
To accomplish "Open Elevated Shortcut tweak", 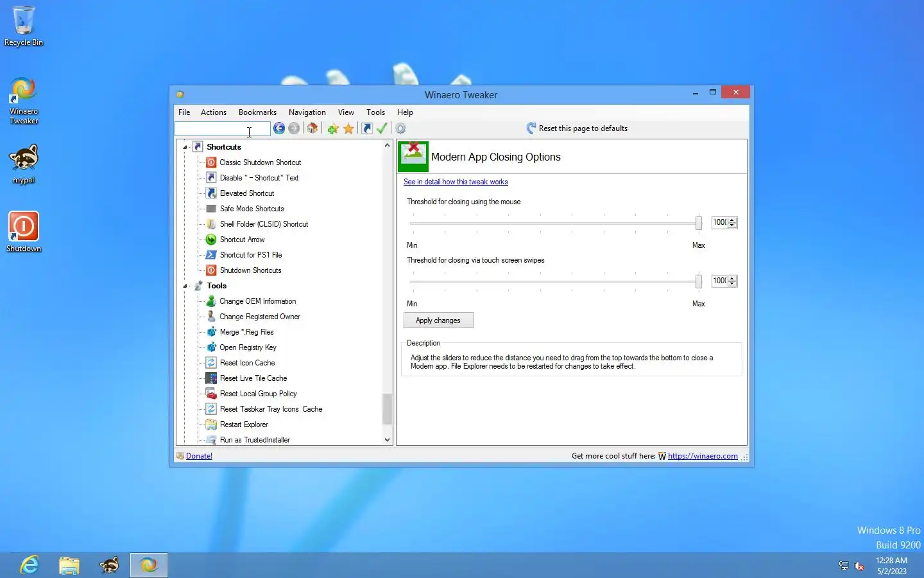I will point(246,193).
